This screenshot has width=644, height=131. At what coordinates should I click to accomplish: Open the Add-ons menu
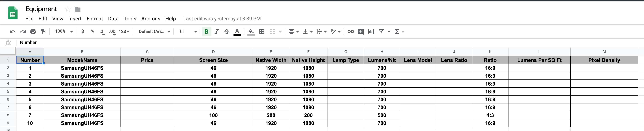[x=151, y=19]
